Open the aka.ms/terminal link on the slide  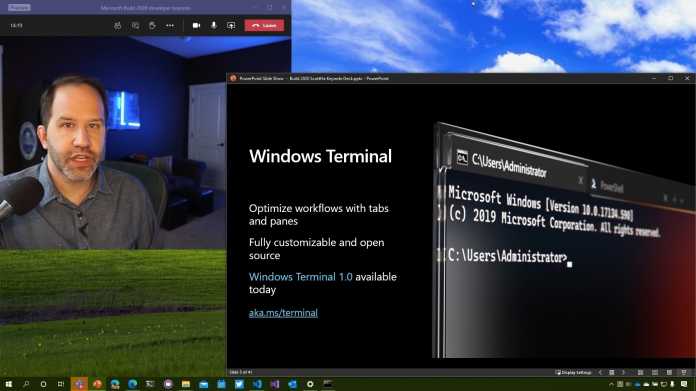[x=283, y=312]
